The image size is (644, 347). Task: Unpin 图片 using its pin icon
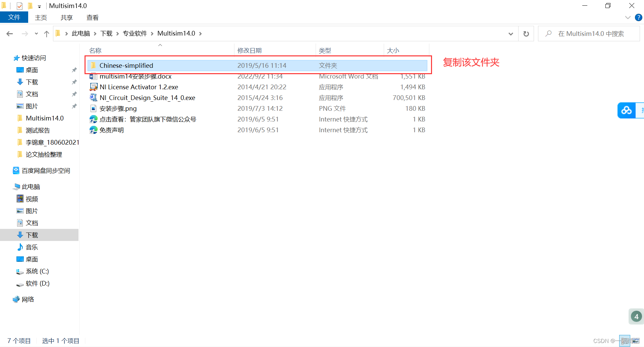(74, 106)
